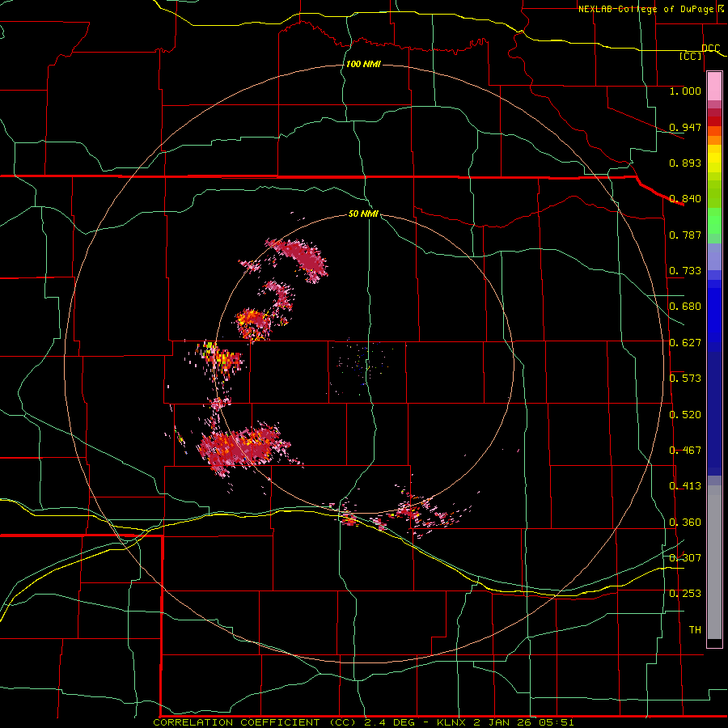Click the 0.360 color scale value
This screenshot has width=728, height=728.
point(685,523)
